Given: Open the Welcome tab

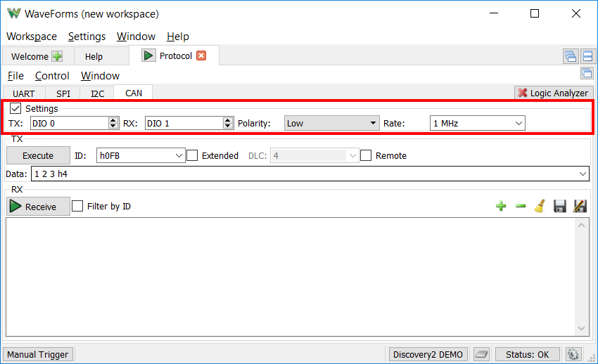Looking at the screenshot, I should tap(30, 56).
